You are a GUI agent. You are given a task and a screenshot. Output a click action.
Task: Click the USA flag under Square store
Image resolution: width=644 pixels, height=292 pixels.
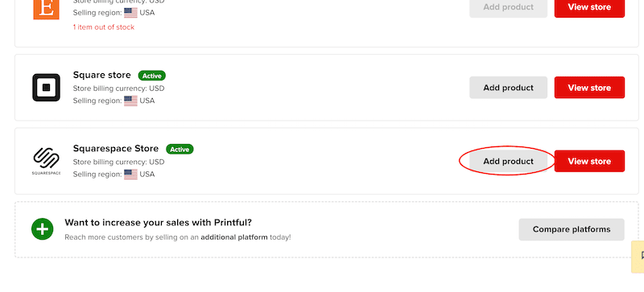pos(130,101)
